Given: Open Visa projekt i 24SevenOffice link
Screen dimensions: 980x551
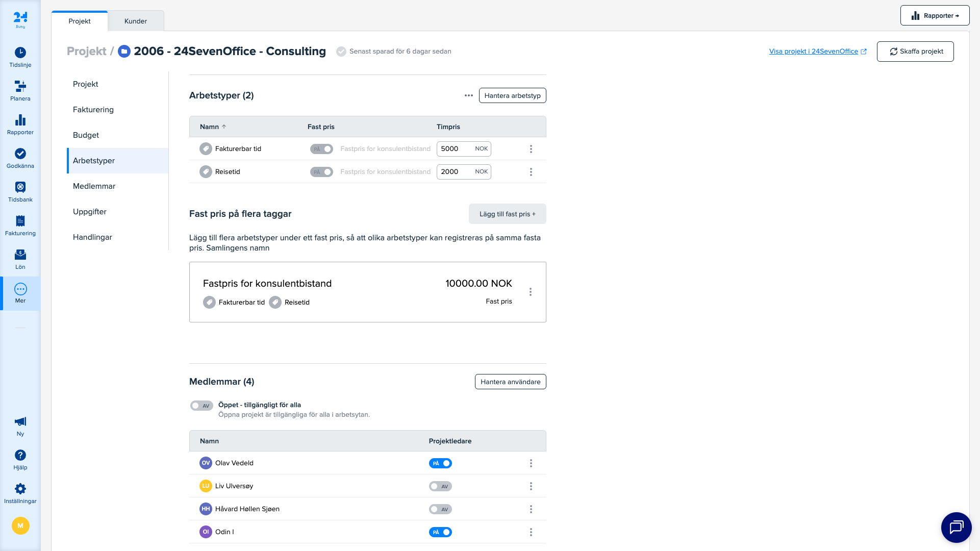Looking at the screenshot, I should [x=818, y=52].
